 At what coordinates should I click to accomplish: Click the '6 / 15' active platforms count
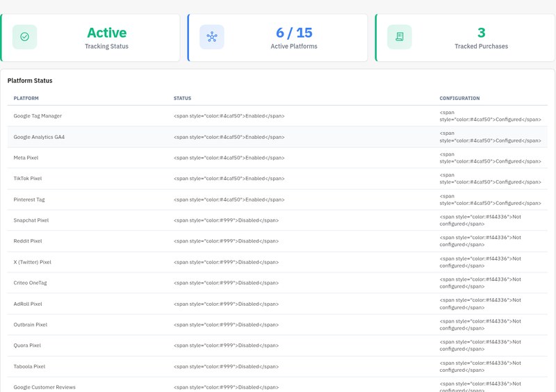[x=294, y=33]
